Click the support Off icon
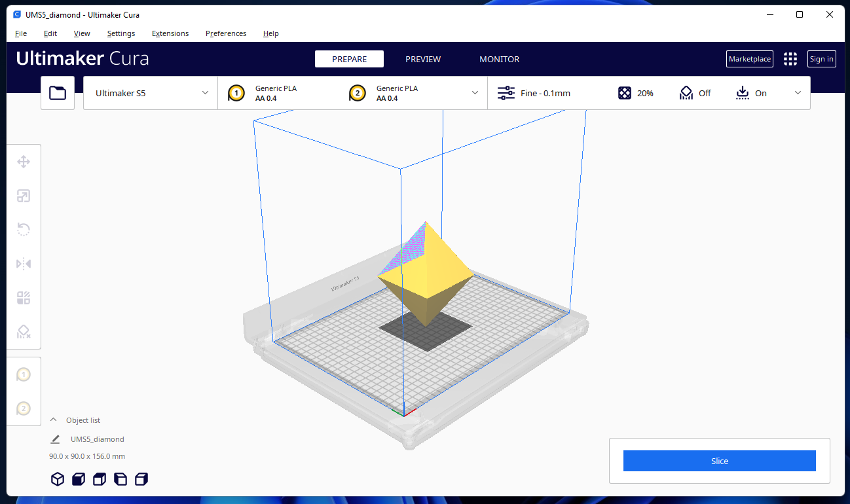 click(x=686, y=93)
